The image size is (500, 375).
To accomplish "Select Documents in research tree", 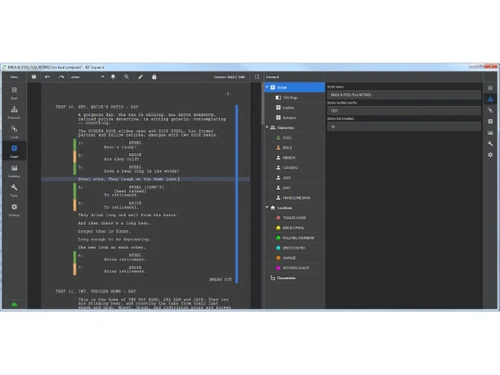I will (295, 278).
